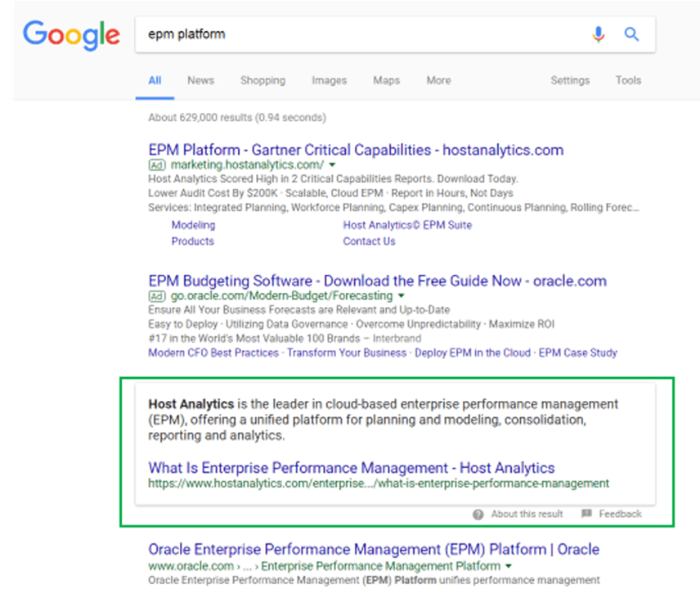
Task: Select the All search tab
Action: coord(155,80)
